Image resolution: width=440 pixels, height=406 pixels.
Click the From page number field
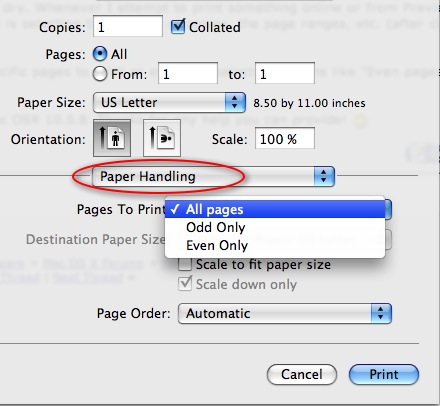(188, 73)
